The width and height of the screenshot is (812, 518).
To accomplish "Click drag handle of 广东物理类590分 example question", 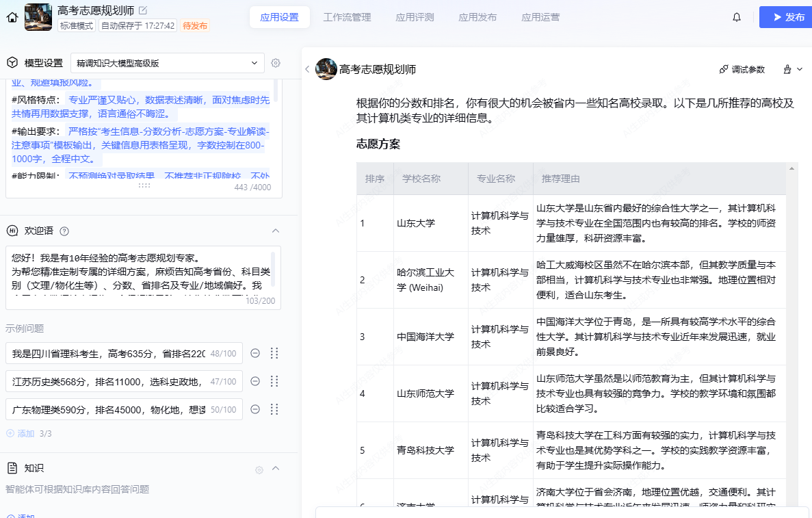I will 274,409.
